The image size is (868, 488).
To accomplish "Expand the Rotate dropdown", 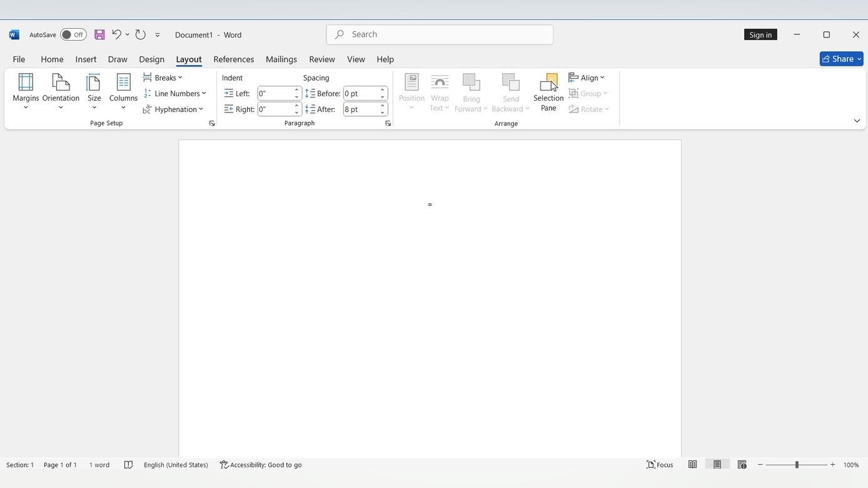I will pyautogui.click(x=589, y=109).
